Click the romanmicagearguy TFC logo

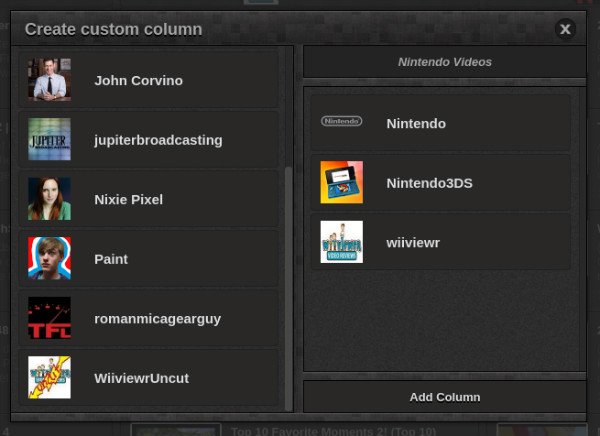pyautogui.click(x=49, y=318)
